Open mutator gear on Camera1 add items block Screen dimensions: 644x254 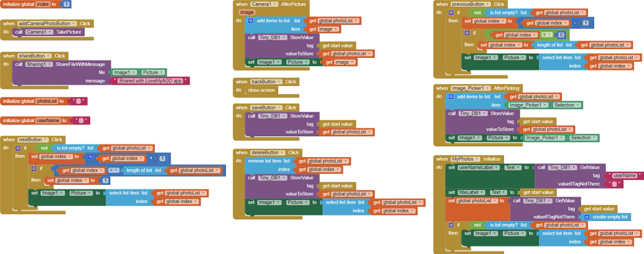(251, 21)
